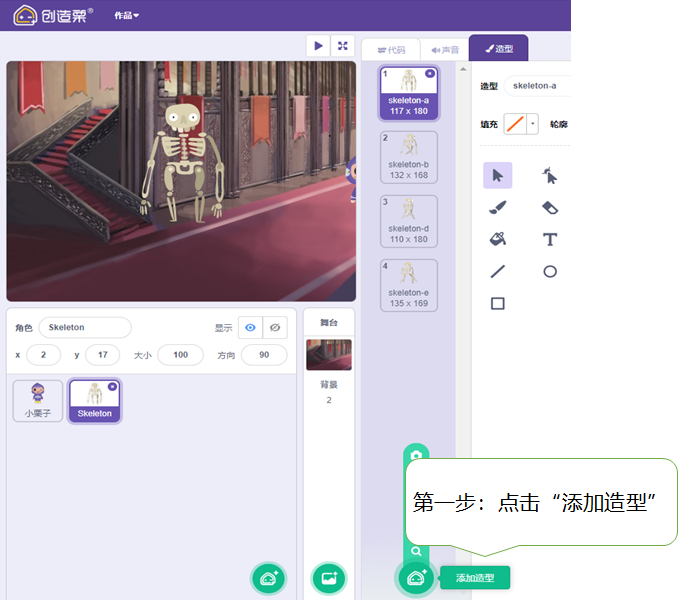Select costume skeleton-d thumbnail
The width and height of the screenshot is (682, 600).
click(x=408, y=221)
